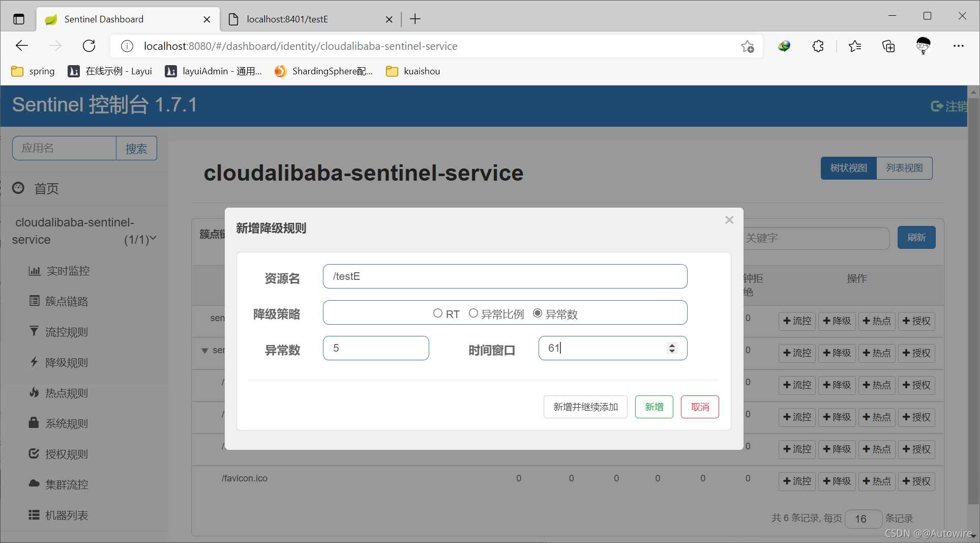The width and height of the screenshot is (980, 543).
Task: Click the 注销 logout icon
Action: (x=937, y=106)
